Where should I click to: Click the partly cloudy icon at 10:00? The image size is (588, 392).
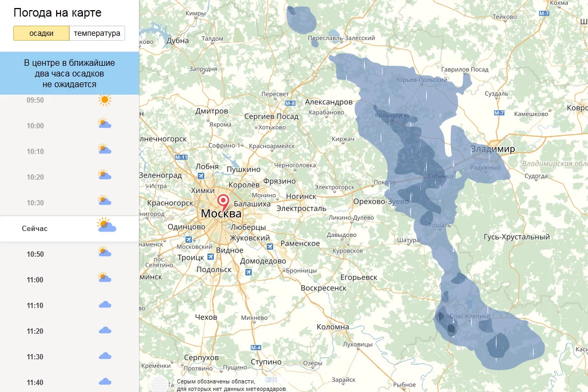(105, 124)
